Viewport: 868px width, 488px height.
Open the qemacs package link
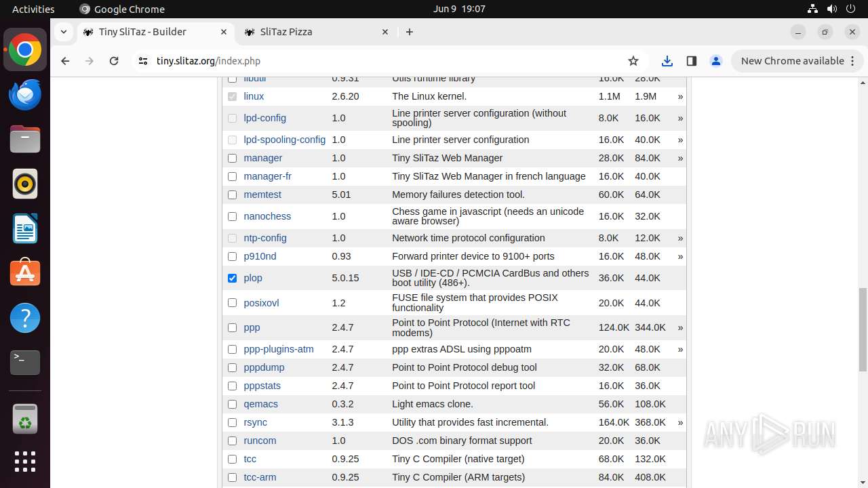pyautogui.click(x=260, y=404)
